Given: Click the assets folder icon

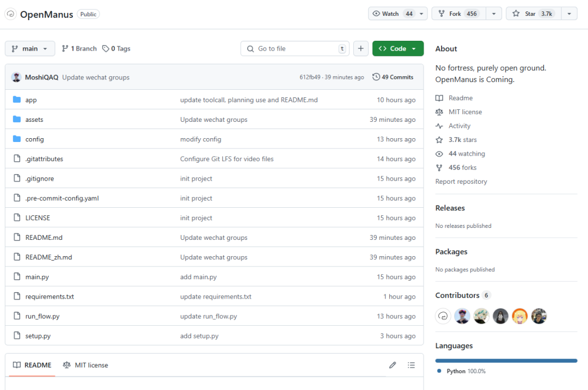Looking at the screenshot, I should coord(17,119).
